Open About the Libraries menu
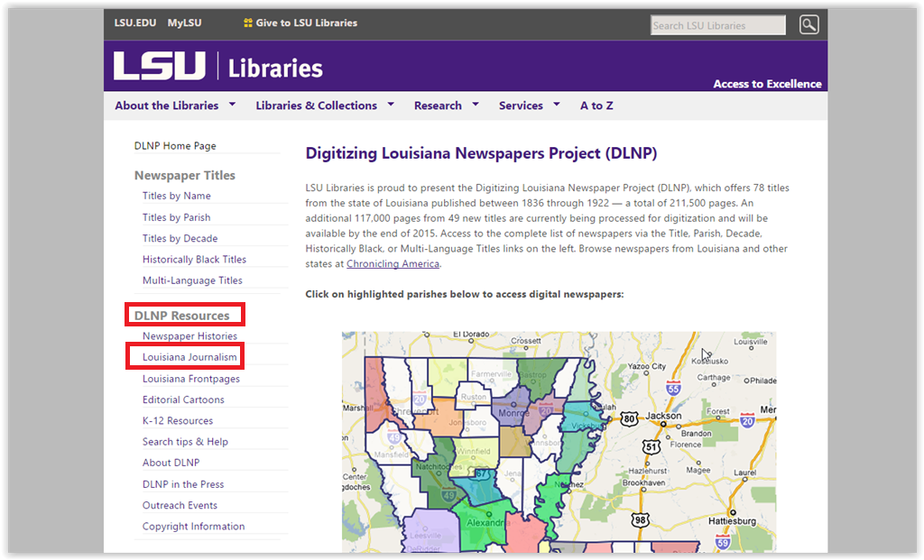Image resolution: width=924 pixels, height=560 pixels. coord(167,106)
